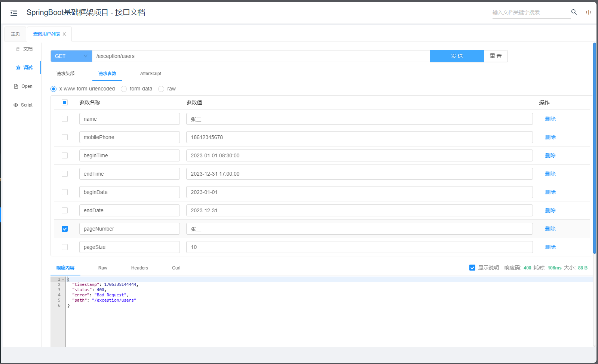The image size is (598, 364).
Task: Delete the pageNumber parameter row
Action: point(551,229)
